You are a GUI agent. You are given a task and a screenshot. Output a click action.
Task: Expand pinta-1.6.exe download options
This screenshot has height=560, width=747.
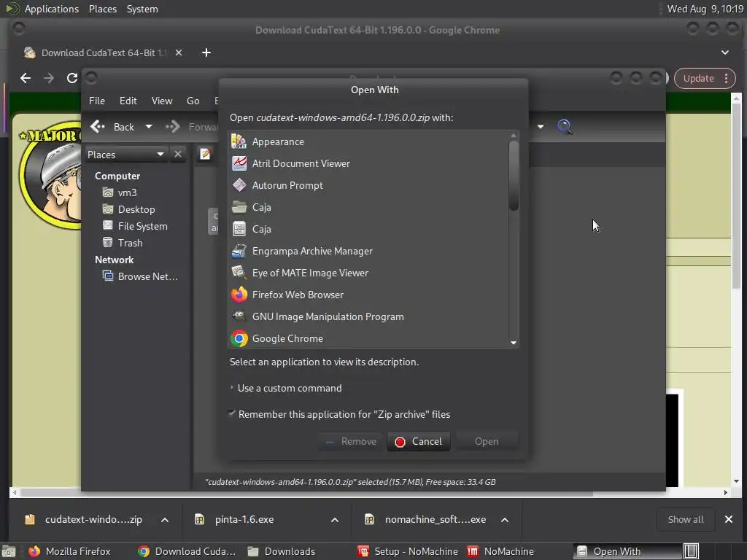[335, 519]
